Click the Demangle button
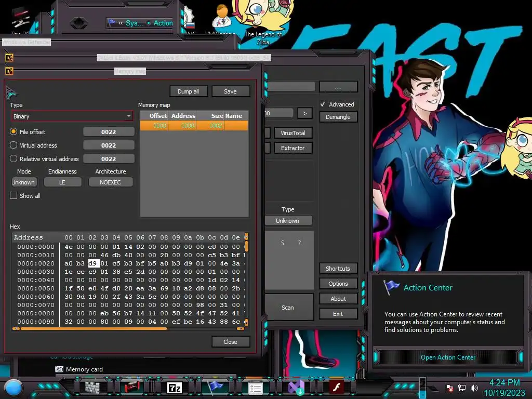Screen dimensions: 532x399 (x=338, y=117)
